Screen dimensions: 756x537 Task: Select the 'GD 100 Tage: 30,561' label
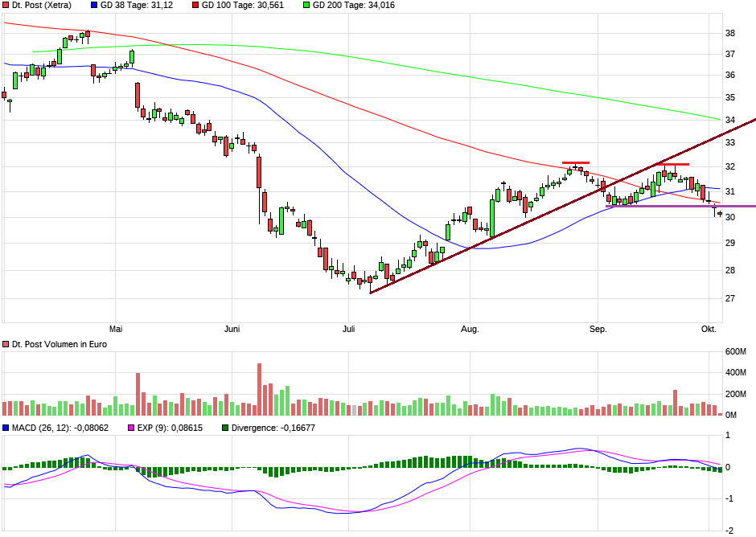(243, 6)
